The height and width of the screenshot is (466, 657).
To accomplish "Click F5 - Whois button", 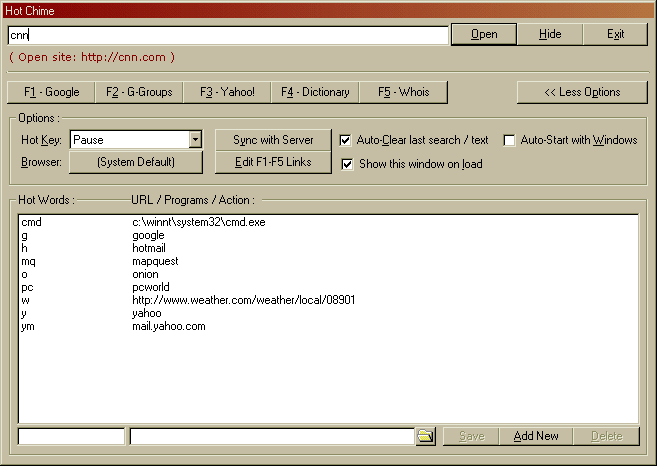I will (x=404, y=92).
